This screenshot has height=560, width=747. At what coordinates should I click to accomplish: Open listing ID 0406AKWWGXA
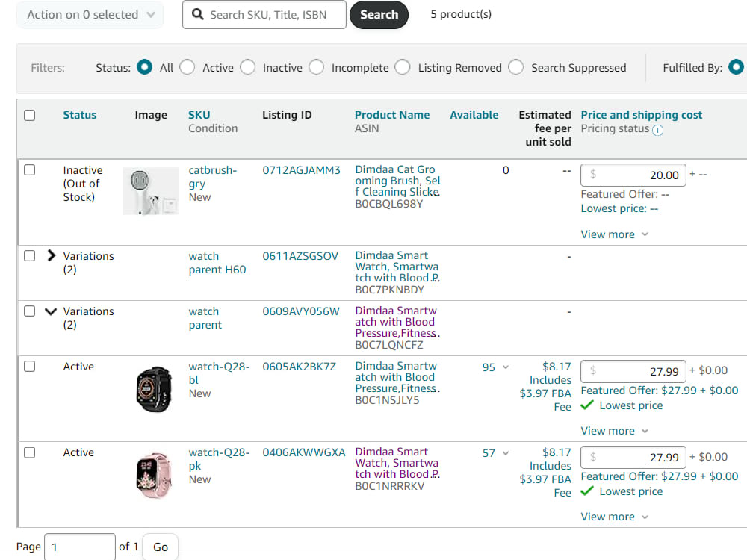click(304, 452)
